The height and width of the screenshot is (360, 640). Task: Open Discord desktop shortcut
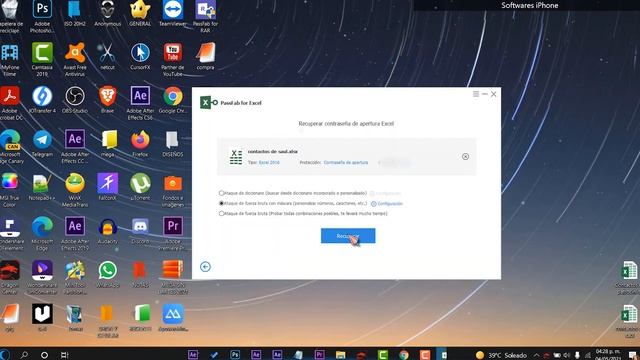pyautogui.click(x=140, y=231)
